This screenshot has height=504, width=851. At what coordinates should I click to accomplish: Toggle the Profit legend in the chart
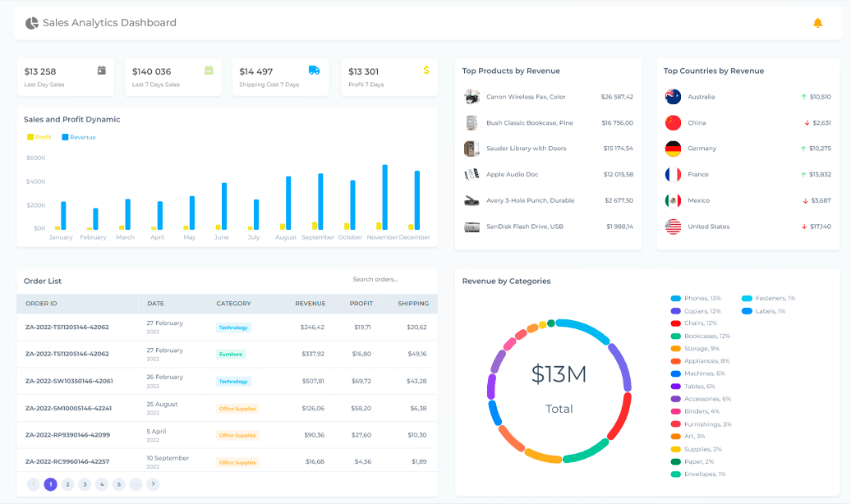click(x=39, y=137)
